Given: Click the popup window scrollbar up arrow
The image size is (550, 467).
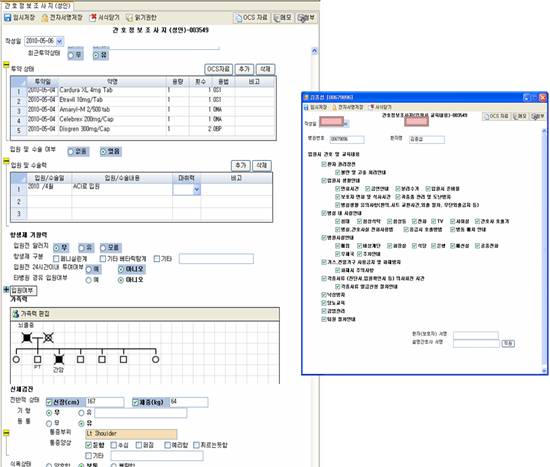Looking at the screenshot, I should [x=544, y=131].
